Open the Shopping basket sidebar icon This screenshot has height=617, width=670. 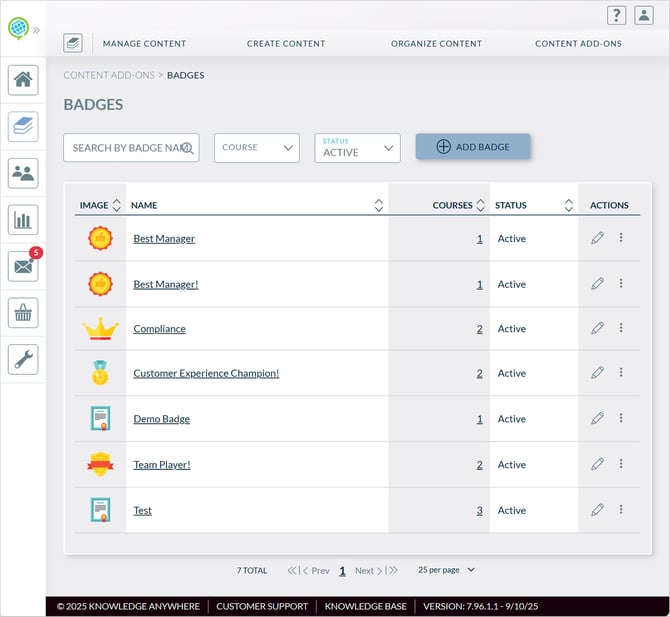tap(23, 313)
